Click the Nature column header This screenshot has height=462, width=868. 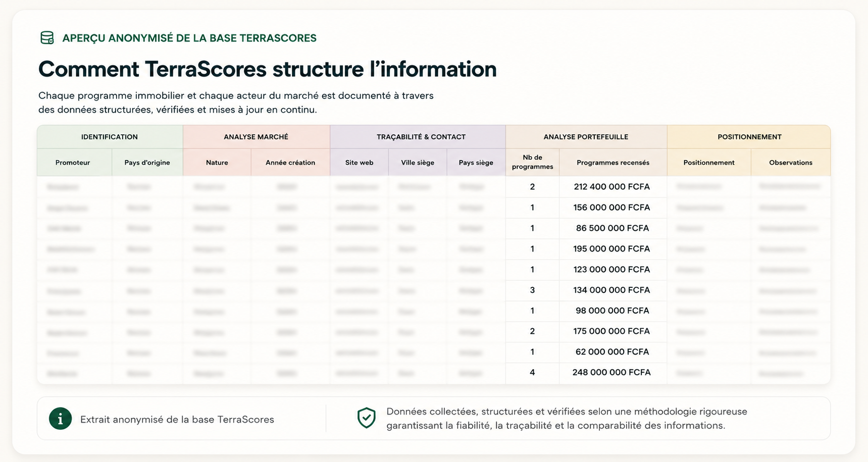[217, 163]
